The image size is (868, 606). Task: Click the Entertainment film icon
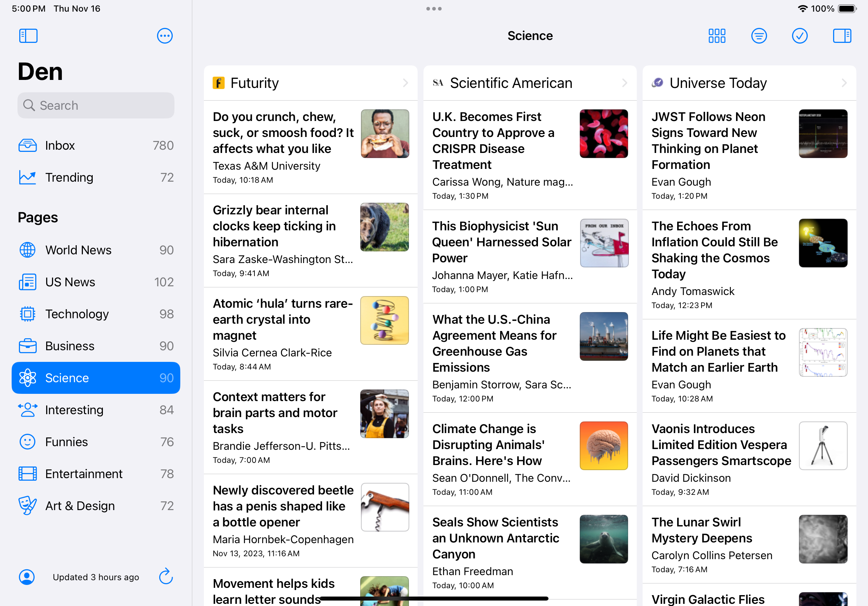[x=28, y=473]
